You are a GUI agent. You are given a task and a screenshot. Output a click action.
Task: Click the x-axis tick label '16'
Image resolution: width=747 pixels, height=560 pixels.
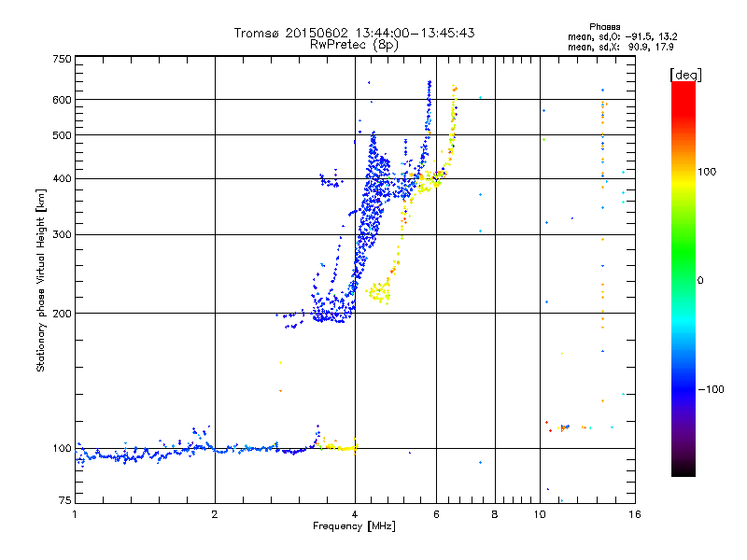635,514
